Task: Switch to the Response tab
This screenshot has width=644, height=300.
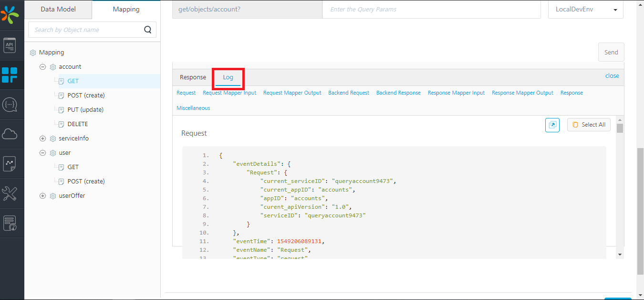Action: [x=192, y=77]
